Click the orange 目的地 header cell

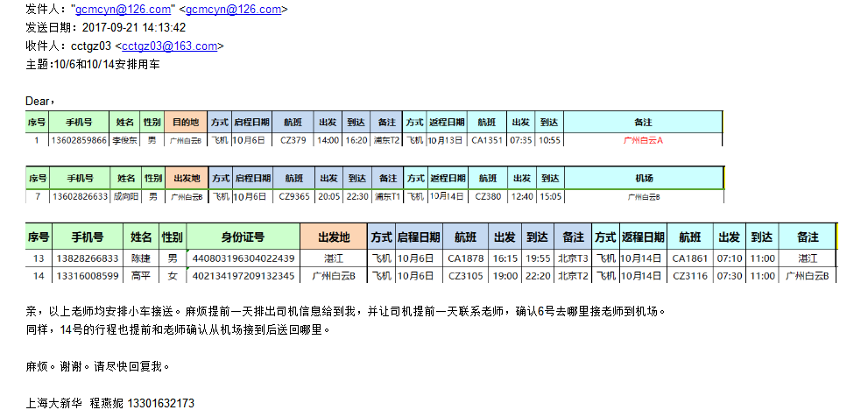point(185,123)
